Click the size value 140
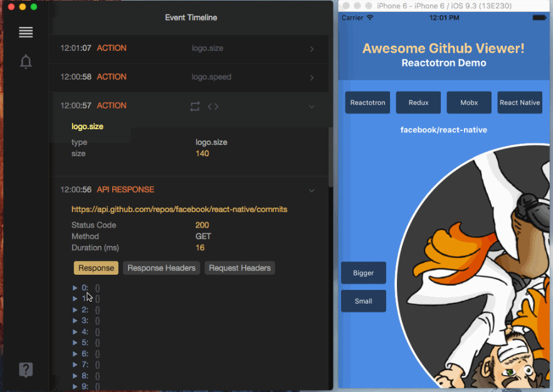The image size is (553, 392). [202, 154]
